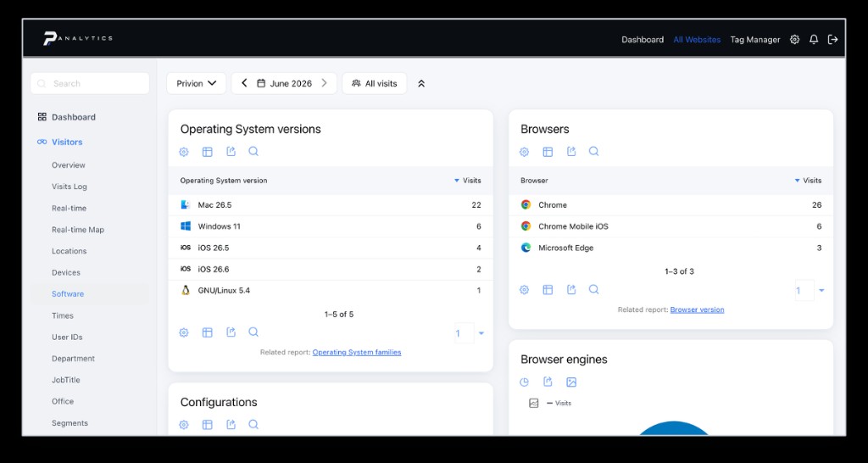Open June 2026 date picker
The width and height of the screenshot is (868, 463).
pyautogui.click(x=285, y=83)
